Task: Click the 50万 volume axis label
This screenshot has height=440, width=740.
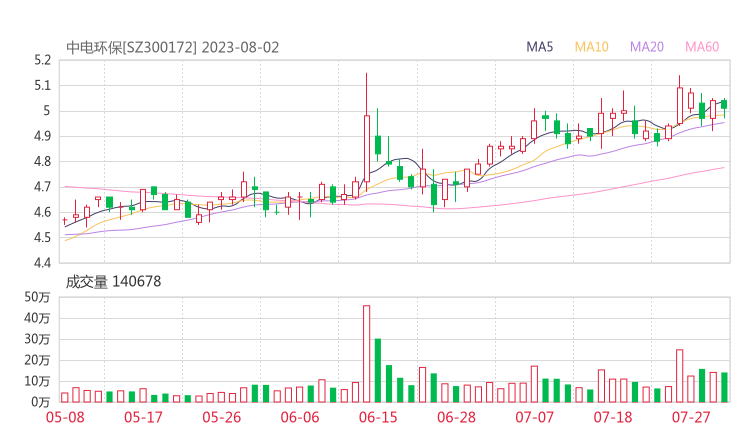Action: (37, 297)
